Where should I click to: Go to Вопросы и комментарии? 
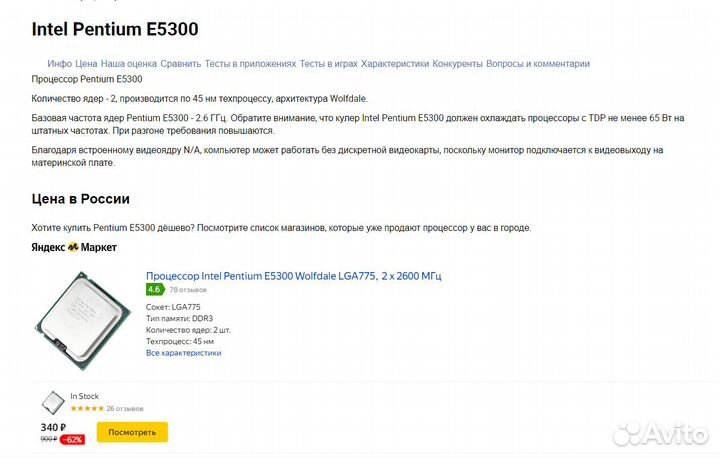[x=537, y=64]
